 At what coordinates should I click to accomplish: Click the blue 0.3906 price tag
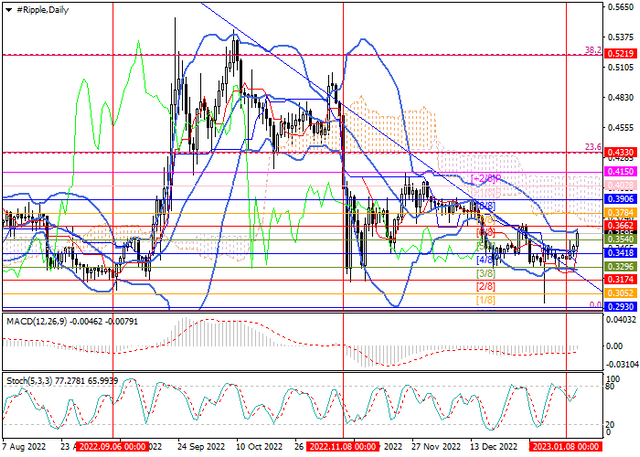620,199
